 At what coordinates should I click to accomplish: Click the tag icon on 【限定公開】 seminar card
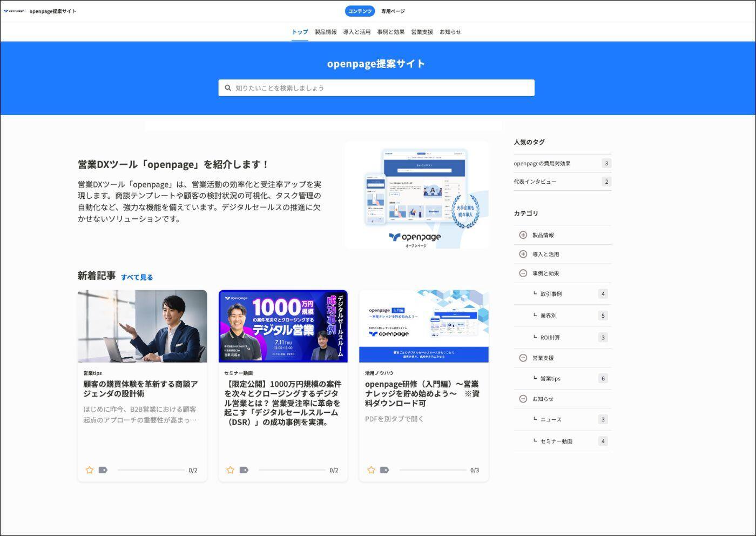pos(244,470)
